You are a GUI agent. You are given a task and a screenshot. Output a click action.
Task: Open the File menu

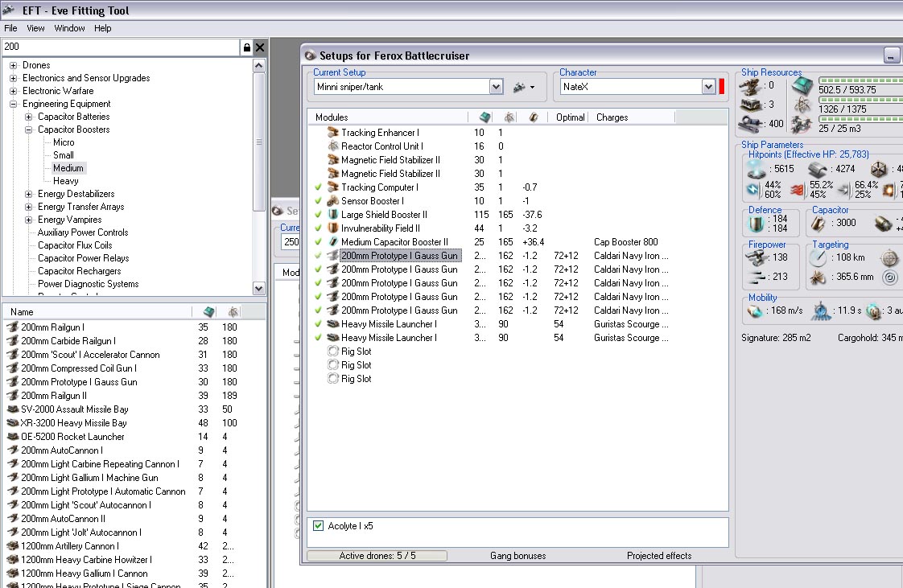(x=10, y=28)
